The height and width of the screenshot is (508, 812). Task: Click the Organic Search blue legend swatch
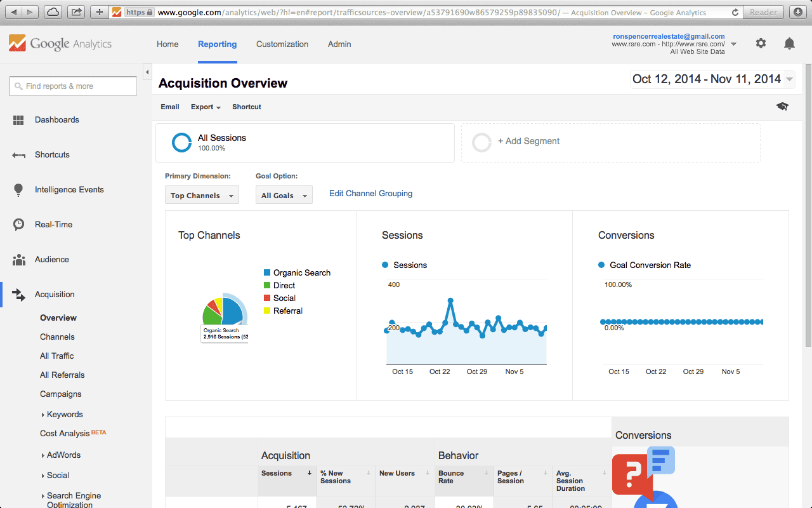[x=268, y=273]
